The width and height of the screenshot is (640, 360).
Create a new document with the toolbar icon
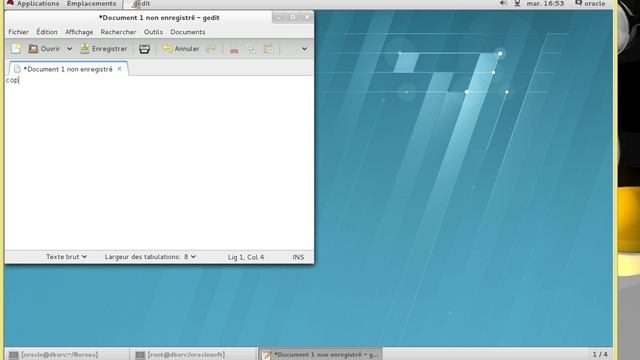coord(16,49)
